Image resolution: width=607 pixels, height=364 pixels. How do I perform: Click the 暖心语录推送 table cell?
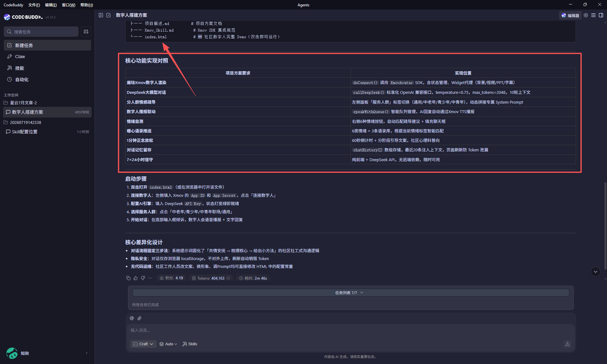[x=238, y=131]
